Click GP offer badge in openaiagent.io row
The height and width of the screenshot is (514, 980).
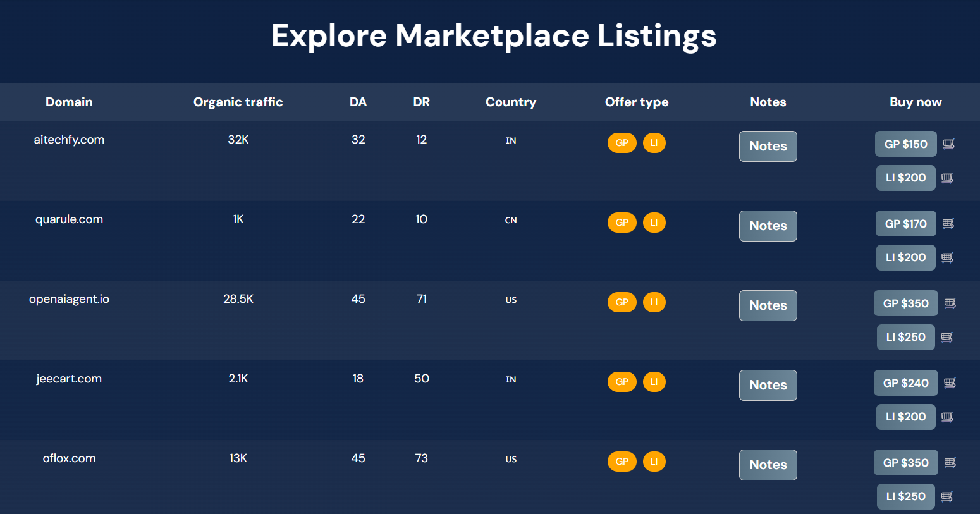click(622, 302)
